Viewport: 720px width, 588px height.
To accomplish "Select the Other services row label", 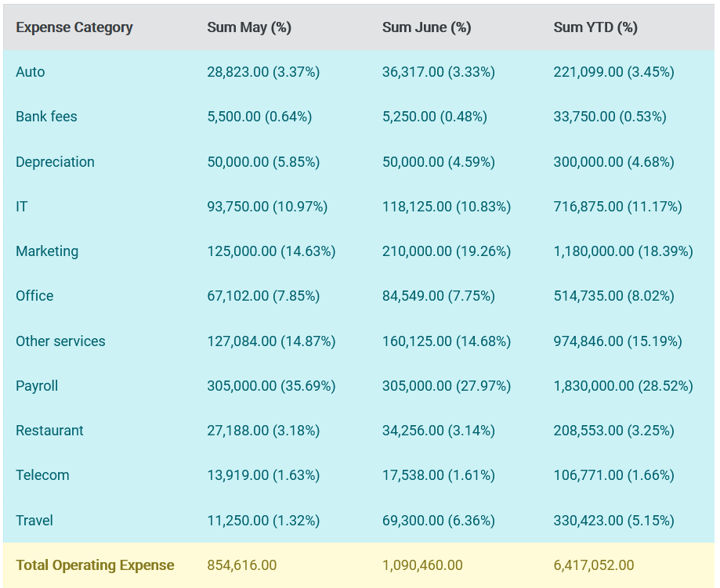I will tap(60, 341).
